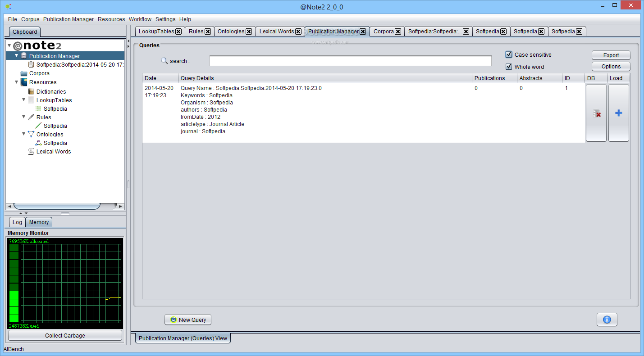Viewport: 644px width, 356px height.
Task: Click the Publications column header
Action: [x=494, y=78]
